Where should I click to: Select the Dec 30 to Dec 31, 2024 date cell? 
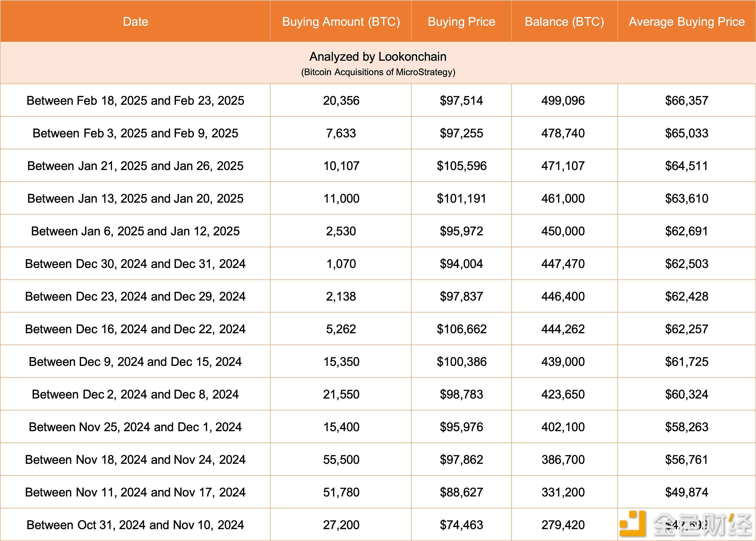(135, 263)
